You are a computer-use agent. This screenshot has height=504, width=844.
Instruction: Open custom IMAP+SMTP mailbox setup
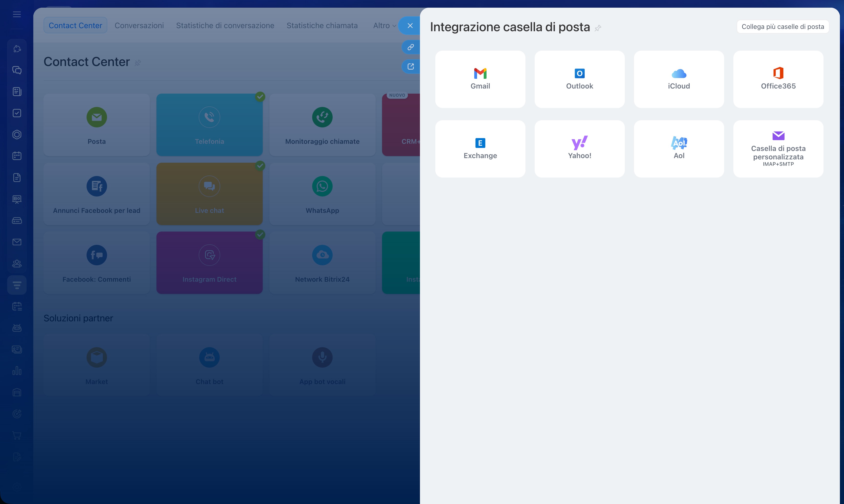click(x=778, y=149)
